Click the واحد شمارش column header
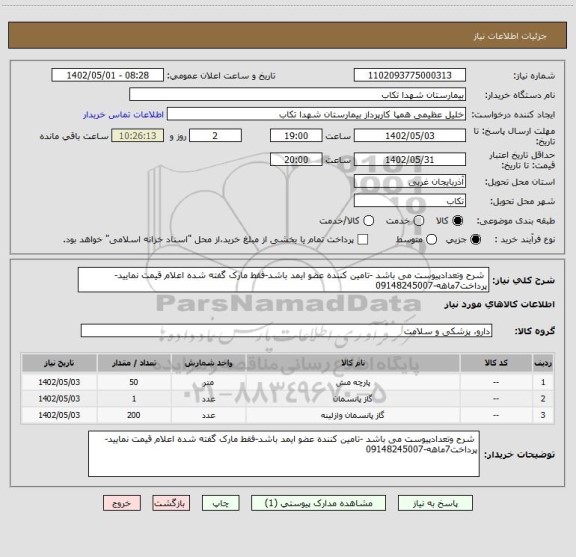The image size is (576, 557). tap(208, 363)
